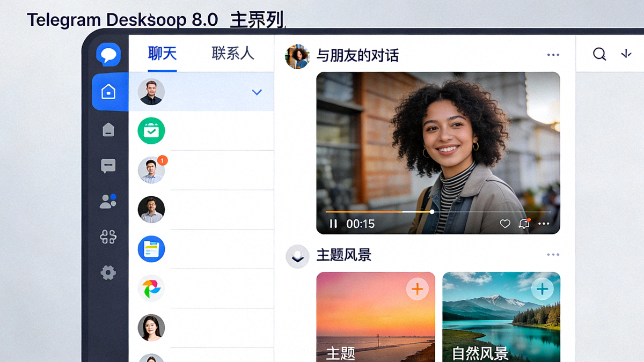Open the 与朋友的对话 three-dot menu

pyautogui.click(x=553, y=54)
